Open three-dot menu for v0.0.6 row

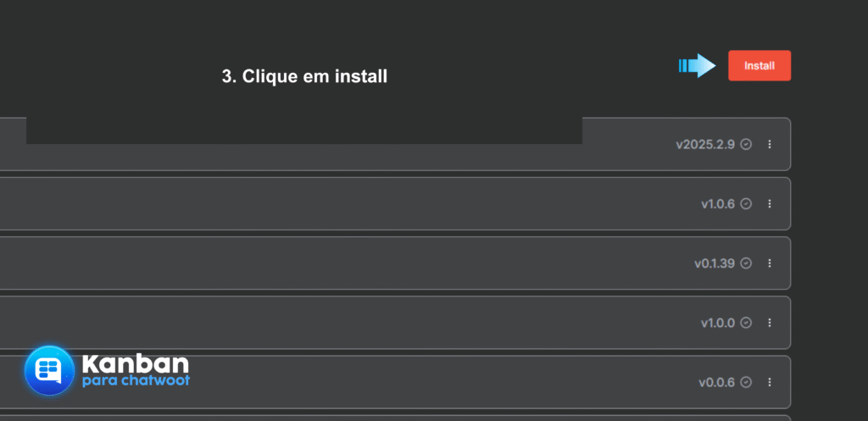(x=770, y=382)
